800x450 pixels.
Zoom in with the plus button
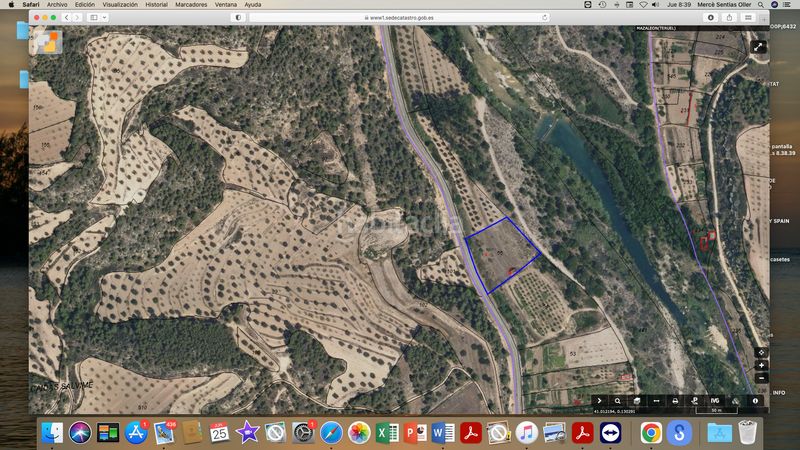coord(761,365)
